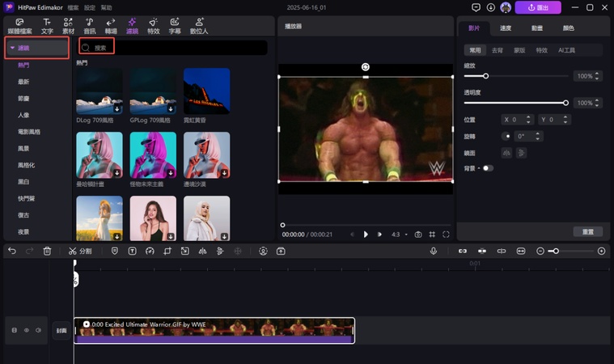Undo the last edit
This screenshot has height=364, width=614.
pyautogui.click(x=12, y=251)
